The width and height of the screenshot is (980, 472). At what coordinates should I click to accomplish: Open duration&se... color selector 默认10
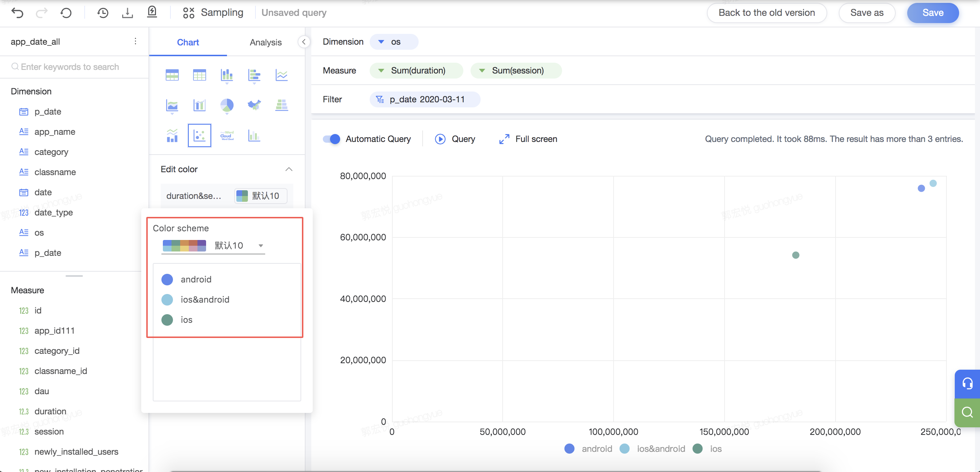[x=260, y=196]
